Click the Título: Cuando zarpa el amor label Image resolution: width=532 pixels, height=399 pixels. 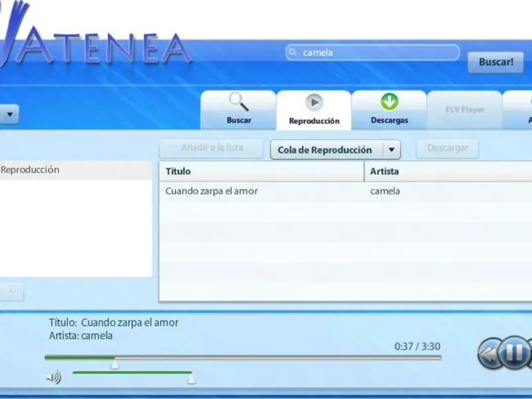coord(114,323)
